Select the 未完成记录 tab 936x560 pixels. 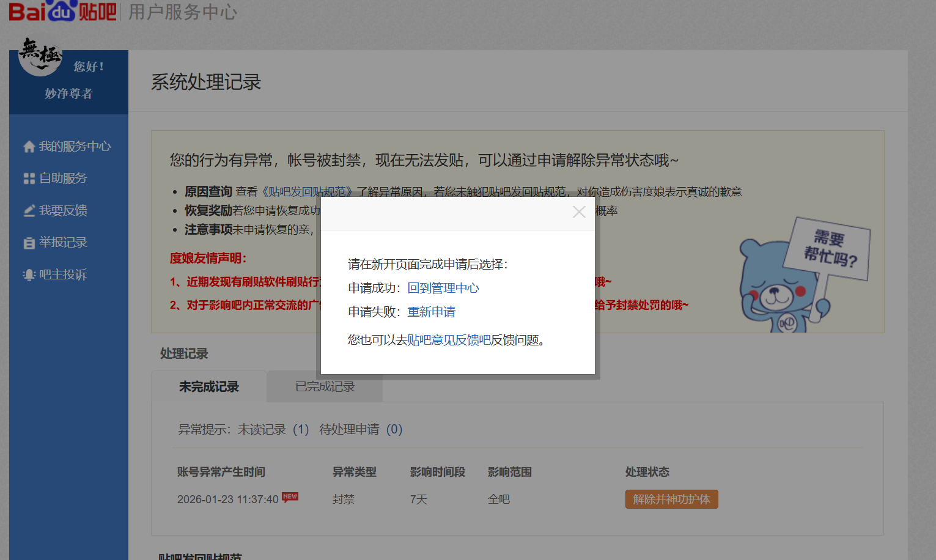[208, 387]
